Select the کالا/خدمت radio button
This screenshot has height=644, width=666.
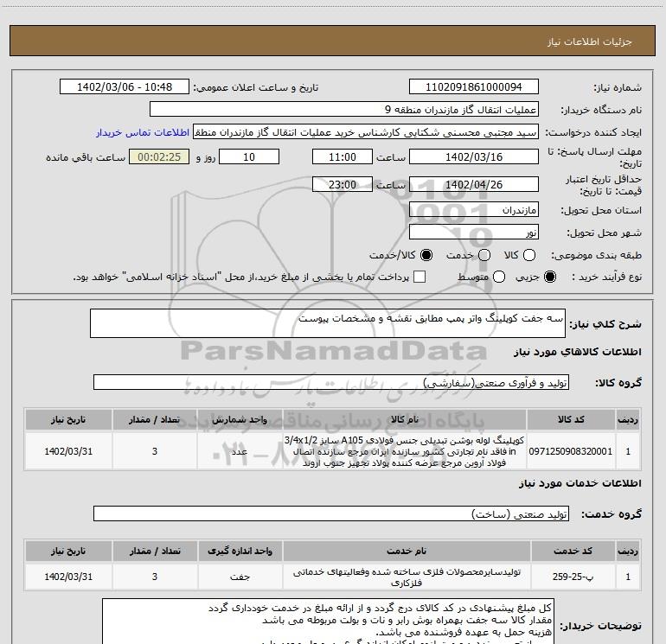(x=426, y=255)
